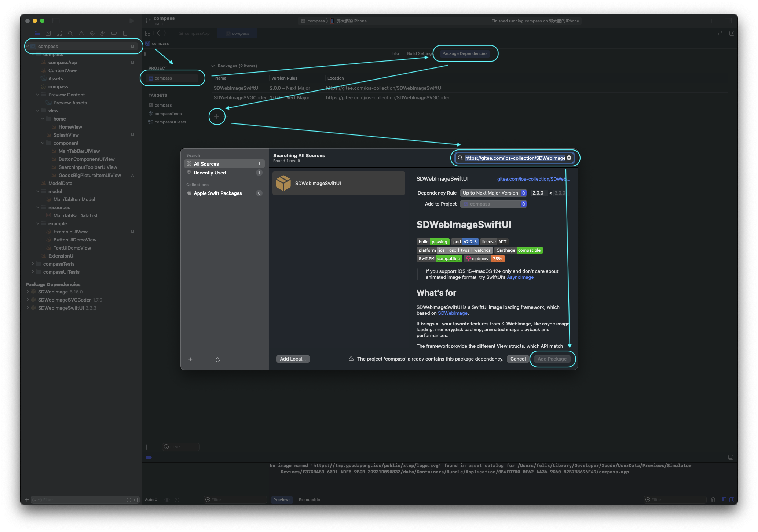The width and height of the screenshot is (758, 532).
Task: Collapse the view folder
Action: tap(37, 111)
